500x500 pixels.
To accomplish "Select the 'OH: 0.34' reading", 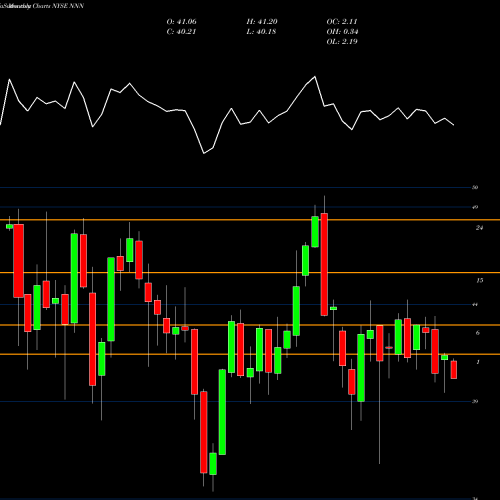I will pyautogui.click(x=342, y=32).
